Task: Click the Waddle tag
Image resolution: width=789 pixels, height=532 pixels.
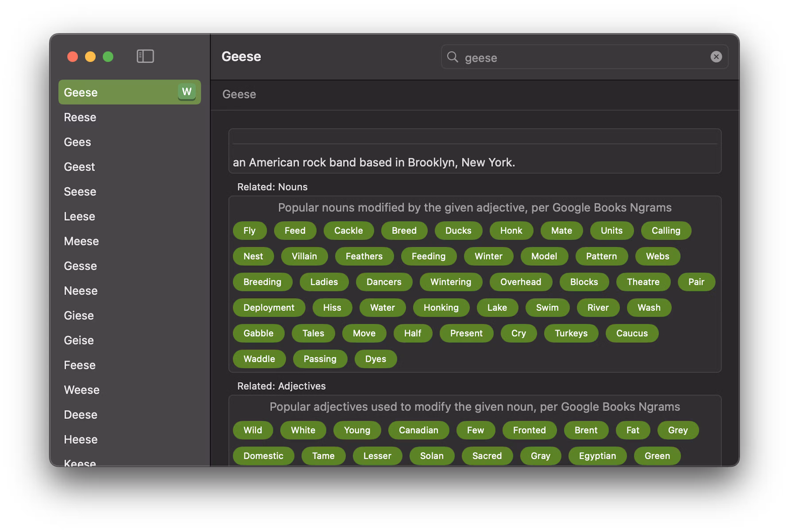Action: point(259,359)
